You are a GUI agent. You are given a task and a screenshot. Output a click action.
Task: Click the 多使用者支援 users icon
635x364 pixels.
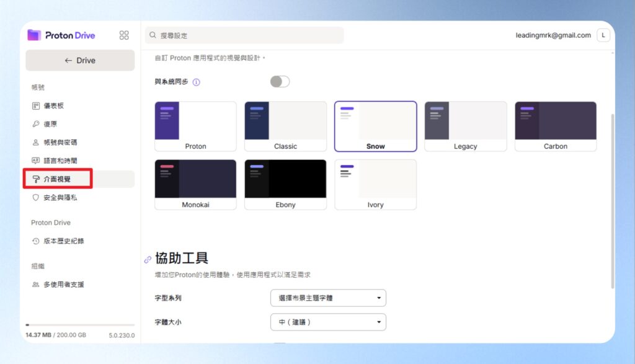click(35, 285)
